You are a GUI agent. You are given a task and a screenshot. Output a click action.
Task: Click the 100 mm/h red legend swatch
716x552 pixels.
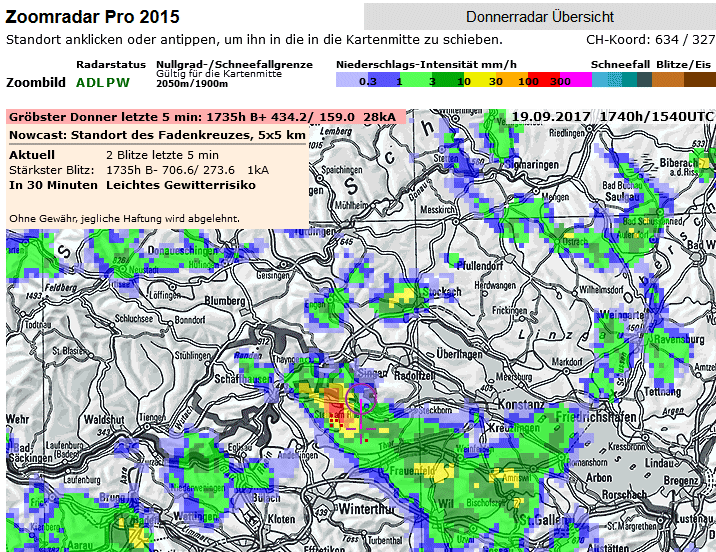tap(529, 81)
